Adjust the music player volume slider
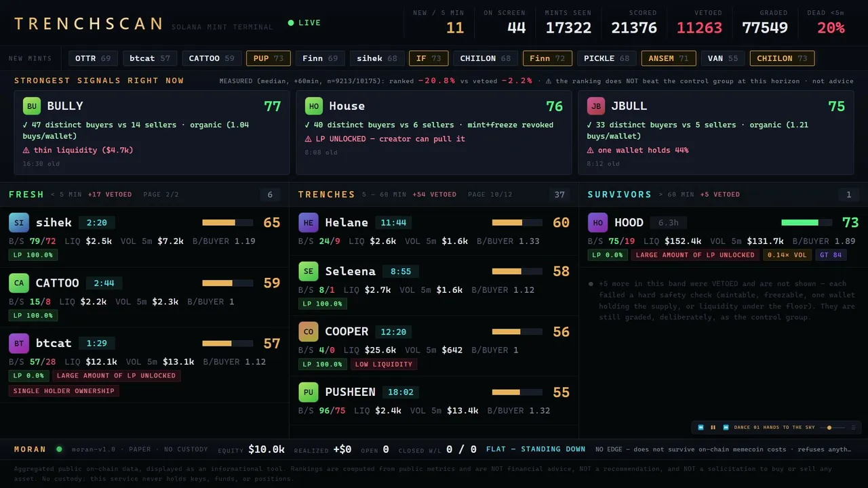This screenshot has height=488, width=868. click(x=832, y=428)
